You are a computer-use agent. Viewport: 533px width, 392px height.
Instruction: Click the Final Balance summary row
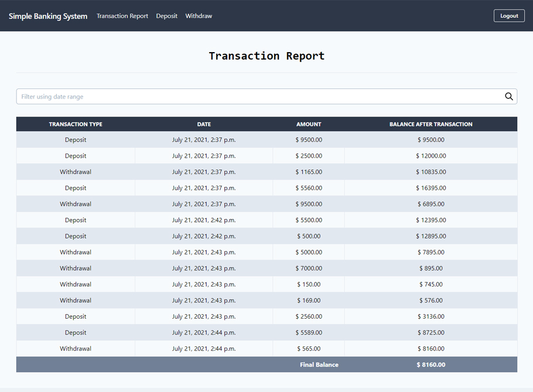coord(266,364)
